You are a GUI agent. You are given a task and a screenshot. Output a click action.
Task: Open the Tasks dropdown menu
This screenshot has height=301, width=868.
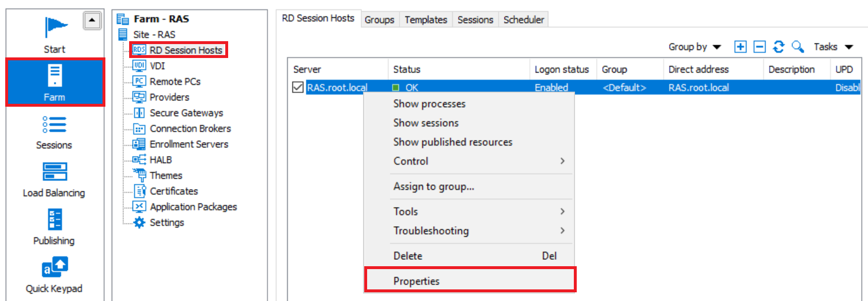833,47
